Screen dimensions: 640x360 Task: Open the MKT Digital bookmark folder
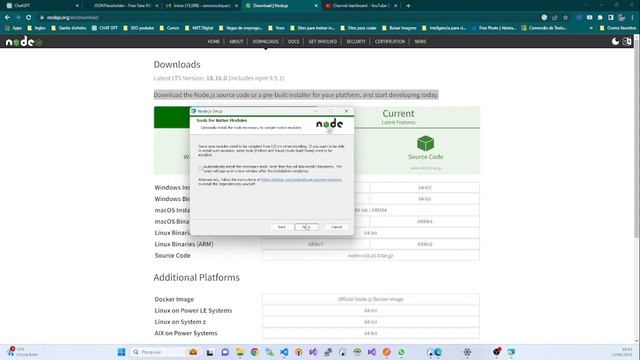199,28
